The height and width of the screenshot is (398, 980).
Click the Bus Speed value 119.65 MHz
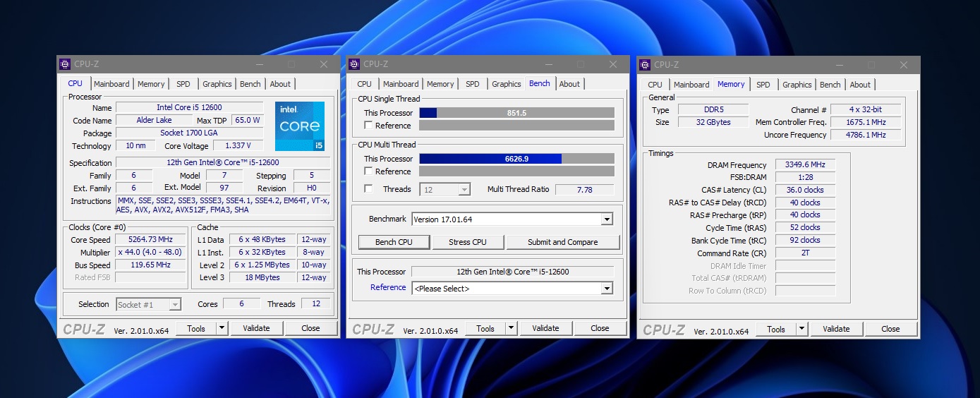pos(150,265)
